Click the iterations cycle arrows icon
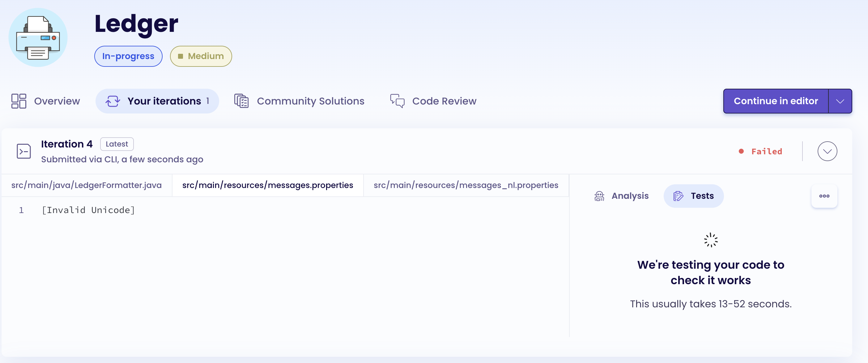868x363 pixels. click(x=113, y=101)
